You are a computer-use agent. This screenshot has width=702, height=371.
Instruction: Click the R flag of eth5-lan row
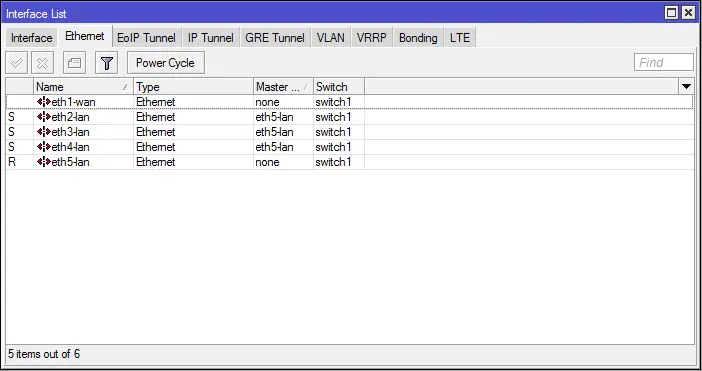12,162
